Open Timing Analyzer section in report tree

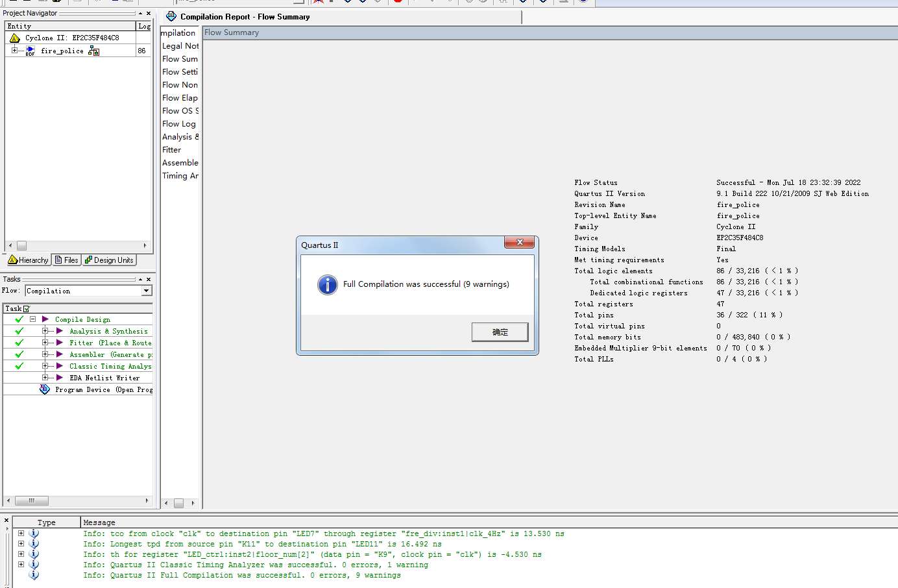pos(180,176)
